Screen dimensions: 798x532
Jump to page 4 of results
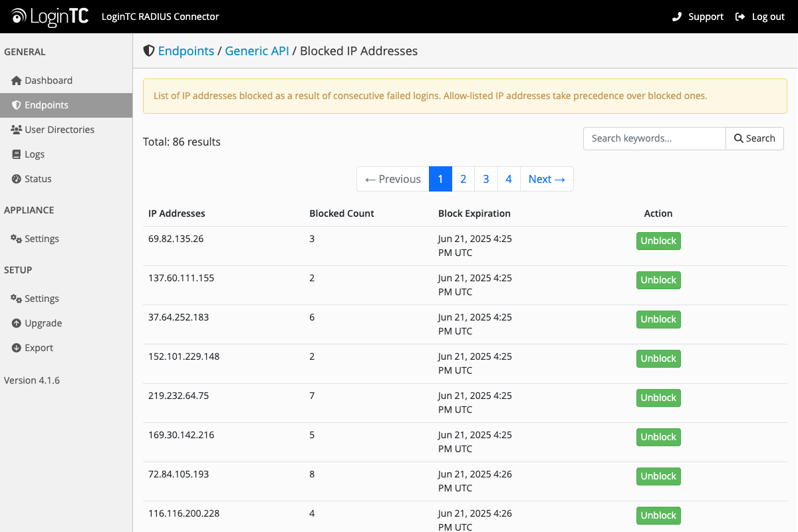coord(509,179)
